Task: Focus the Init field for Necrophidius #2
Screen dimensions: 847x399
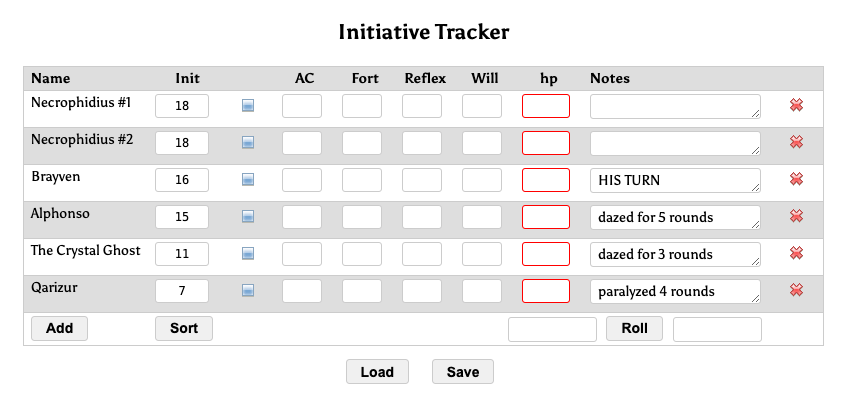Action: [182, 143]
